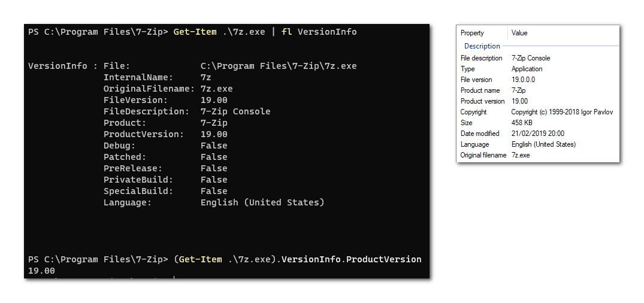Click the '458 KB' size value
644x303 pixels.
[x=522, y=123]
